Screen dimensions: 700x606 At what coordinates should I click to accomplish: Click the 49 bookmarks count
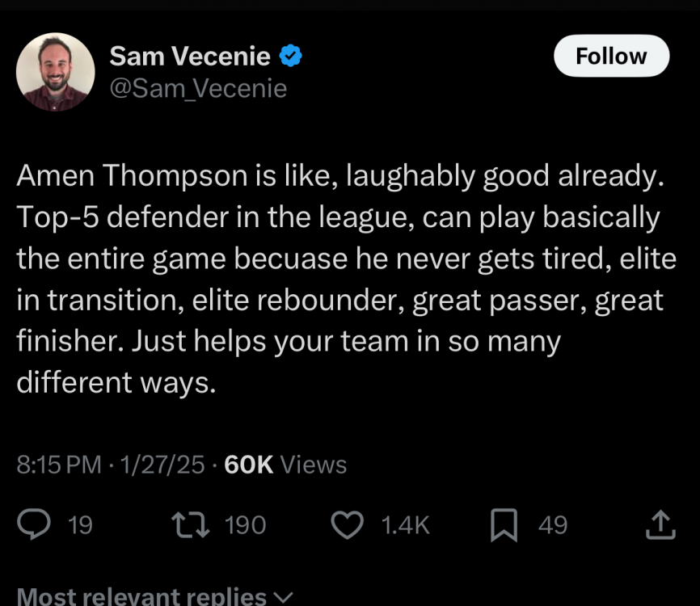tap(553, 525)
